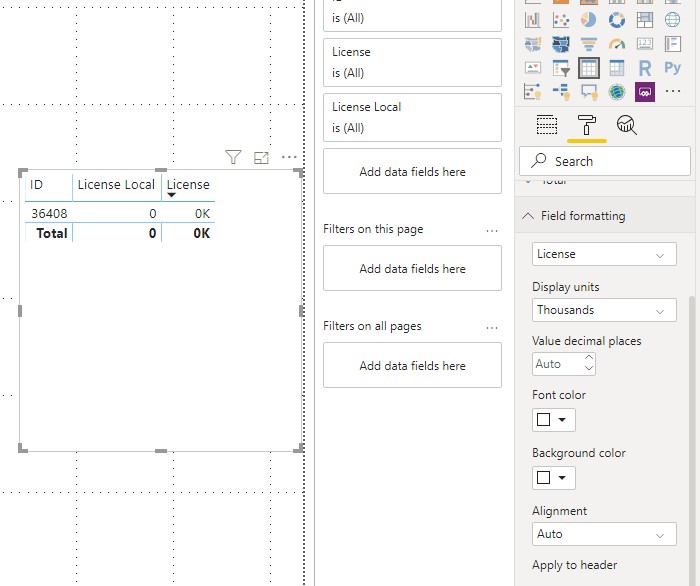Select the Map globe visualization
This screenshot has width=700, height=586.
[x=672, y=20]
